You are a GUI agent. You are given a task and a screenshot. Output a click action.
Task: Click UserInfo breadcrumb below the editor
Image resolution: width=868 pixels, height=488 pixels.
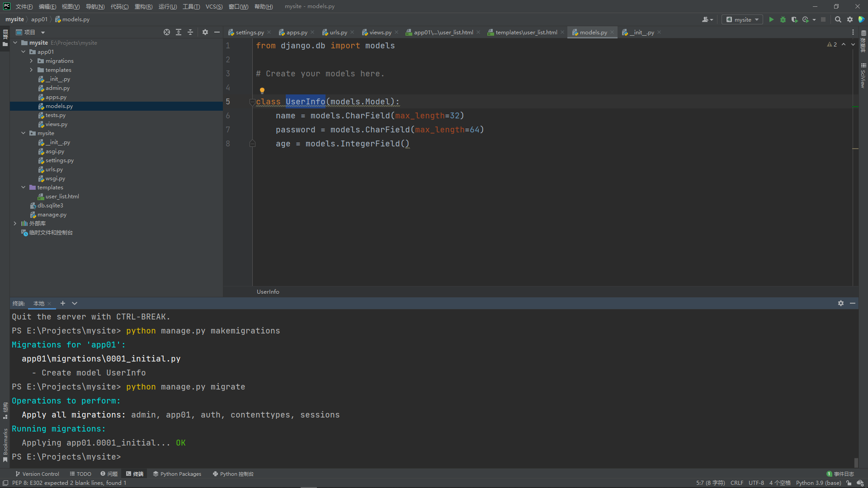tap(268, 292)
